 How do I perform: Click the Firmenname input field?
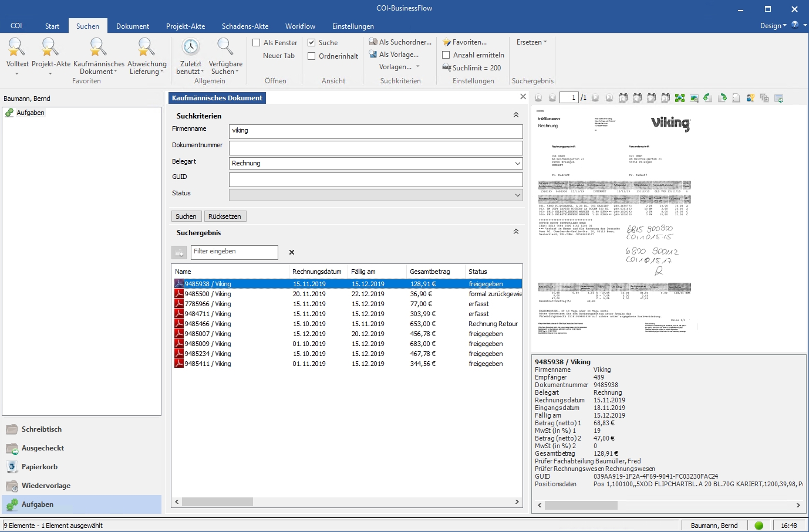pos(375,131)
